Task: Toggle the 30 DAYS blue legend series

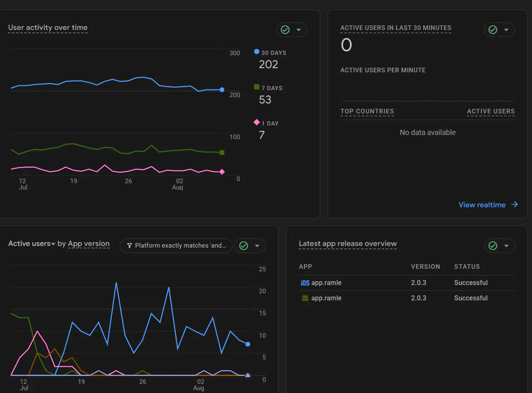Action: (x=270, y=53)
